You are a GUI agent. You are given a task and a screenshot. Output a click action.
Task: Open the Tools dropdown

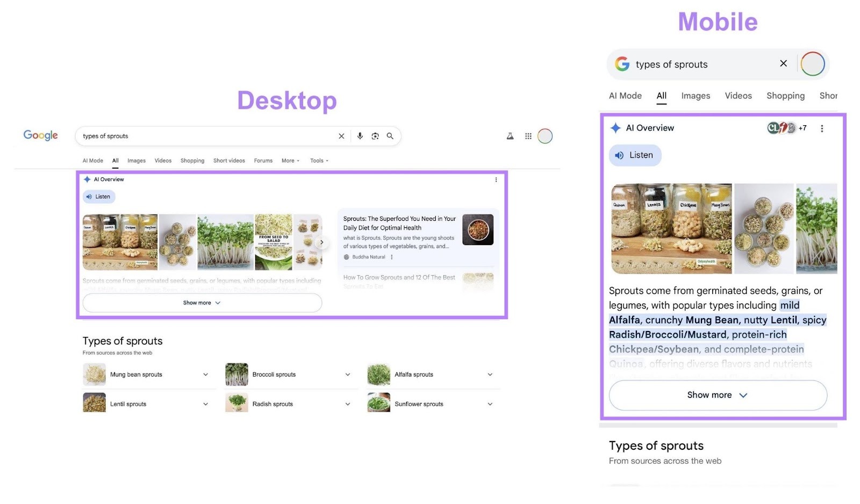[x=318, y=160]
